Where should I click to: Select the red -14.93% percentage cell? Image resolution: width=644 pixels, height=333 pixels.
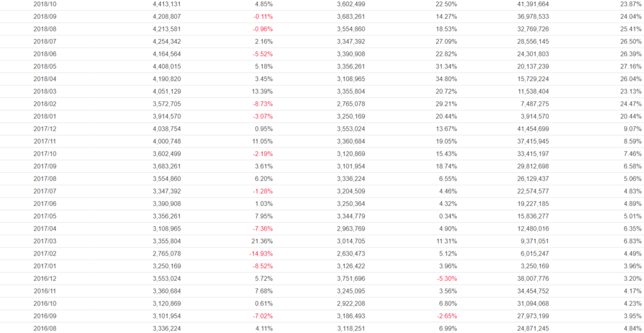(x=260, y=254)
